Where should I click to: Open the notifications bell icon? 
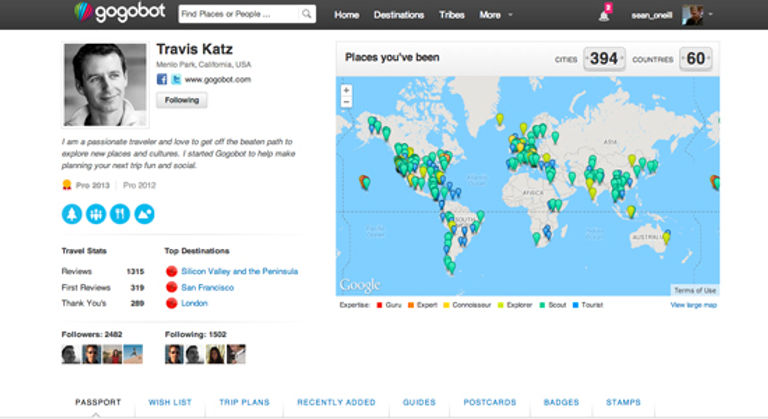coord(604,16)
